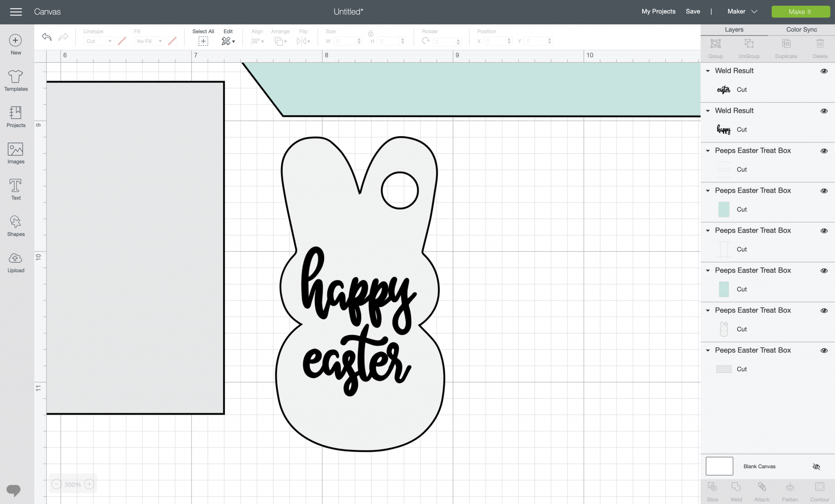This screenshot has width=835, height=504.
Task: Redo the last action
Action: click(x=63, y=37)
